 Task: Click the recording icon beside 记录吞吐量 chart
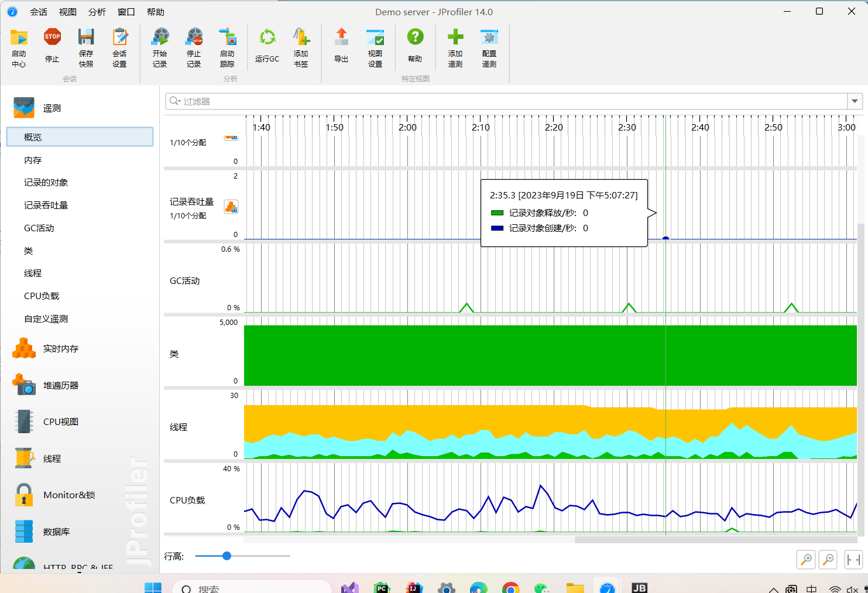[x=231, y=207]
